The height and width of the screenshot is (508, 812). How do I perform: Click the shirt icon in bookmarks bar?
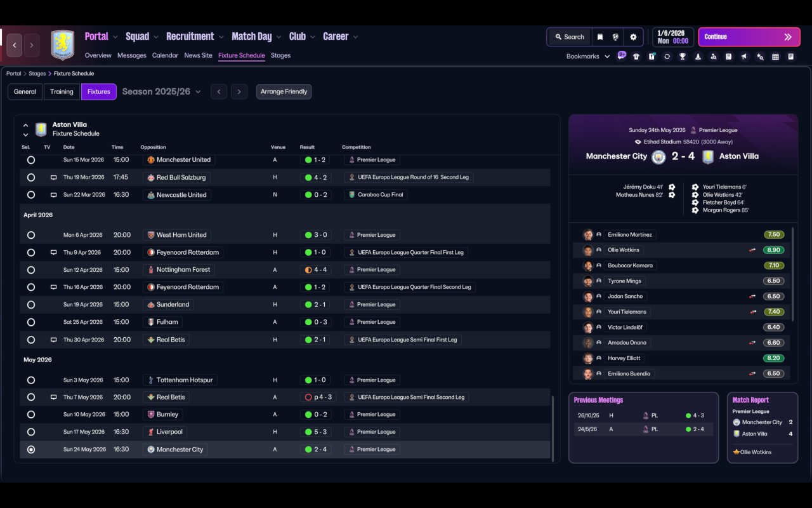tap(636, 57)
